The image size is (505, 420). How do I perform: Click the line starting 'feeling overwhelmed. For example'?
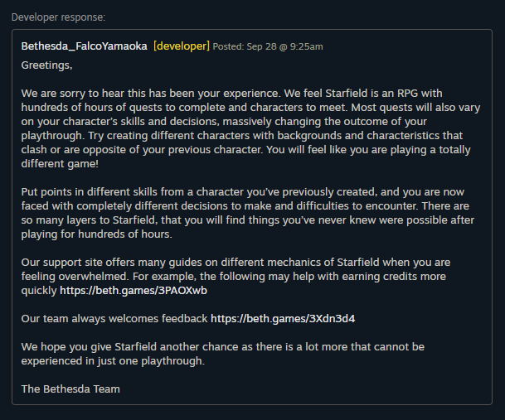coord(234,277)
